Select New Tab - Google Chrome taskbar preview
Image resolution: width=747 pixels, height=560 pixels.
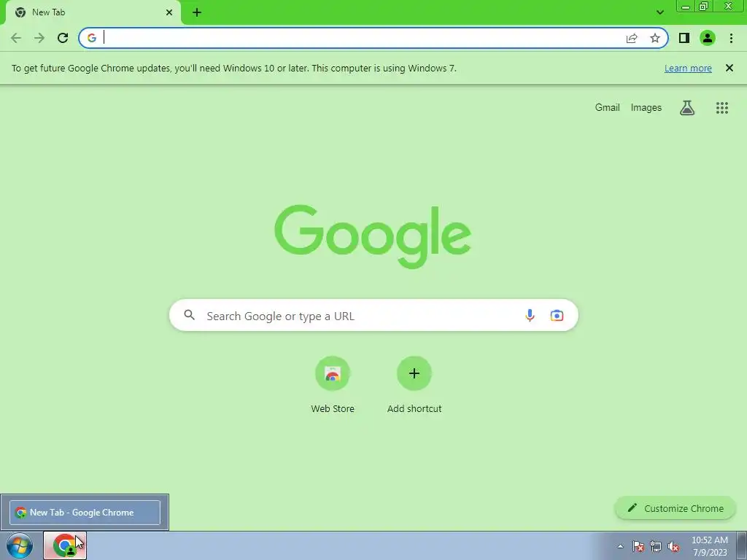pos(85,513)
